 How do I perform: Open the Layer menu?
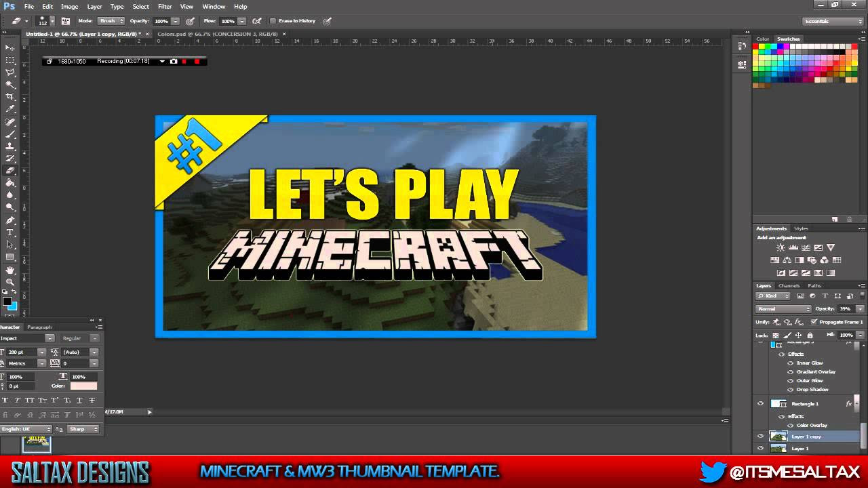(x=94, y=6)
